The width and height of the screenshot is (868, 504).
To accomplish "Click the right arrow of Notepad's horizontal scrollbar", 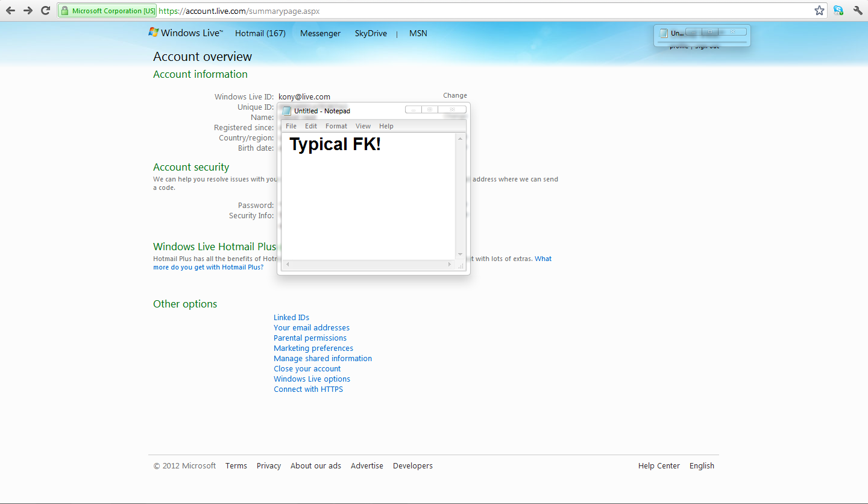I will (450, 265).
